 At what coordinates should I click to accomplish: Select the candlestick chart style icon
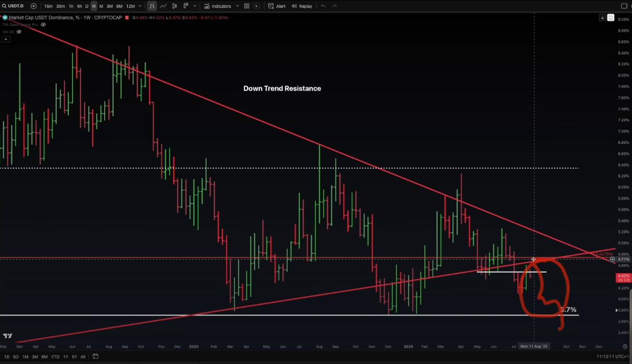(x=175, y=6)
